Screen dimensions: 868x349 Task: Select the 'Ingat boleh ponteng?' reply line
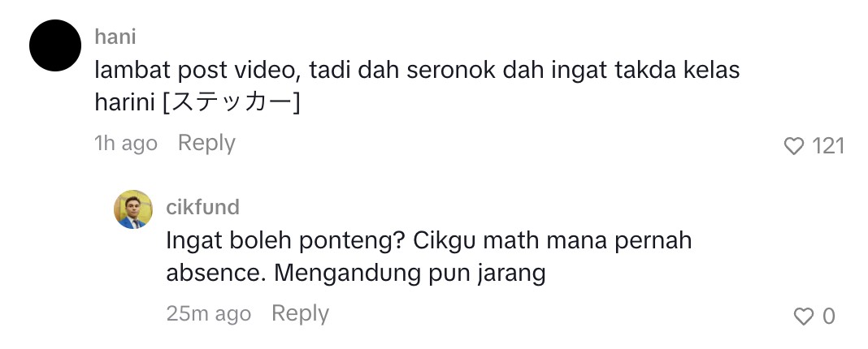pyautogui.click(x=429, y=241)
